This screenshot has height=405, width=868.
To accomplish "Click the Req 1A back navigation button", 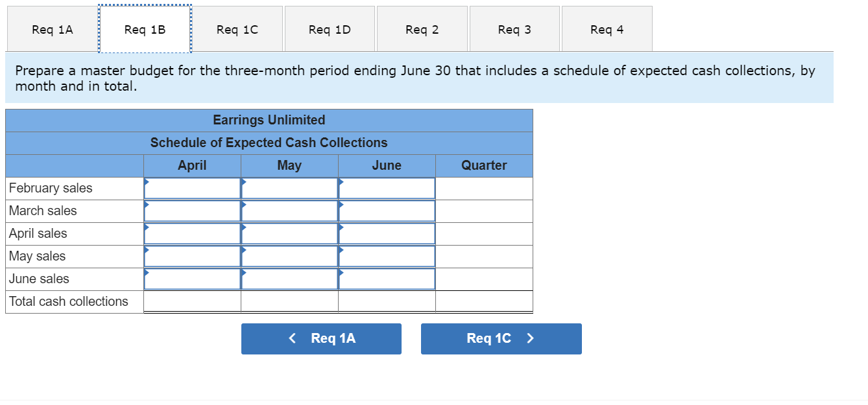I will click(320, 338).
